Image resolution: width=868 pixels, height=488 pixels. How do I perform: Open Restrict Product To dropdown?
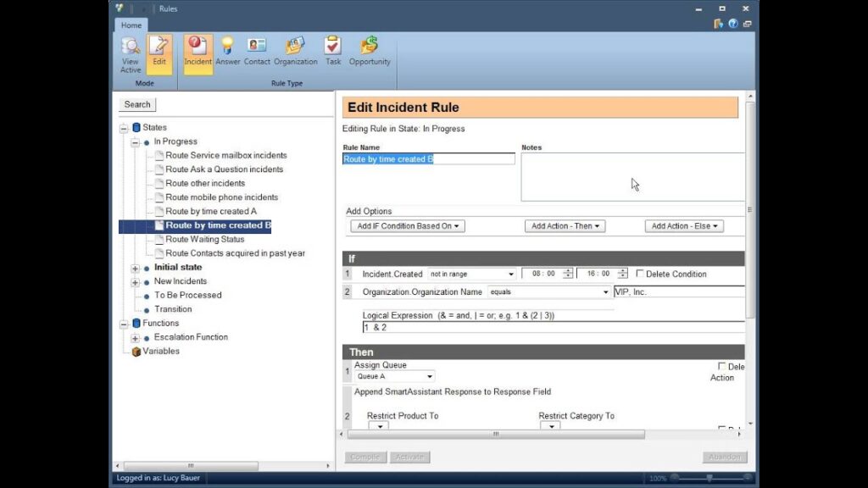click(x=379, y=426)
